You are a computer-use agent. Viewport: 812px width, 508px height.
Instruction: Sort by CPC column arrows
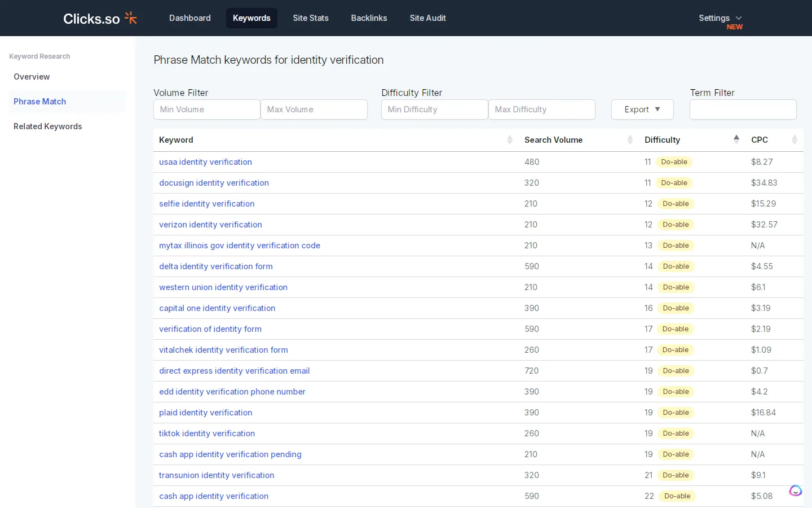click(x=795, y=140)
